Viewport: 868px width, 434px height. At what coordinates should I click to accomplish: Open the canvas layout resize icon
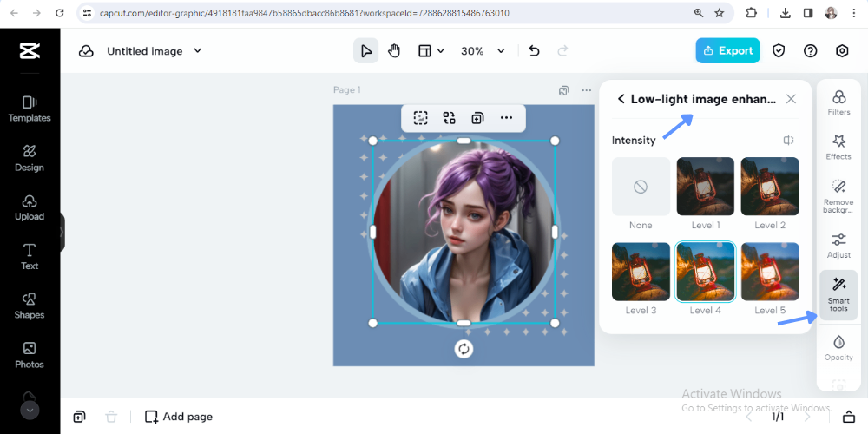(x=424, y=51)
